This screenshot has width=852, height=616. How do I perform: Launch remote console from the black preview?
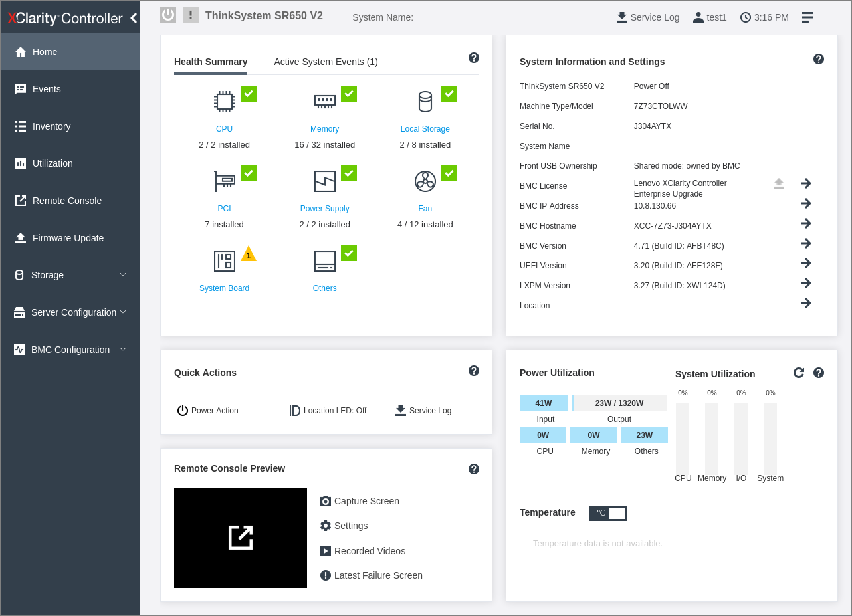coord(241,538)
